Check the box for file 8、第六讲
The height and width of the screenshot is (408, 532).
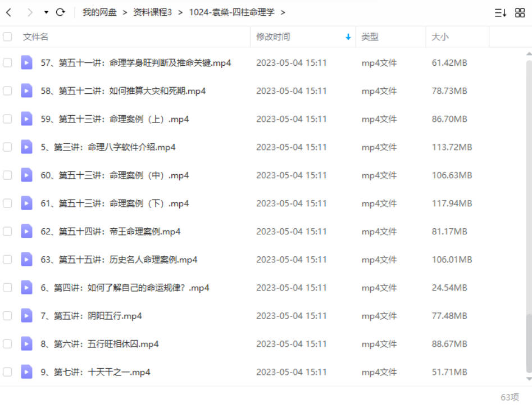coord(7,344)
